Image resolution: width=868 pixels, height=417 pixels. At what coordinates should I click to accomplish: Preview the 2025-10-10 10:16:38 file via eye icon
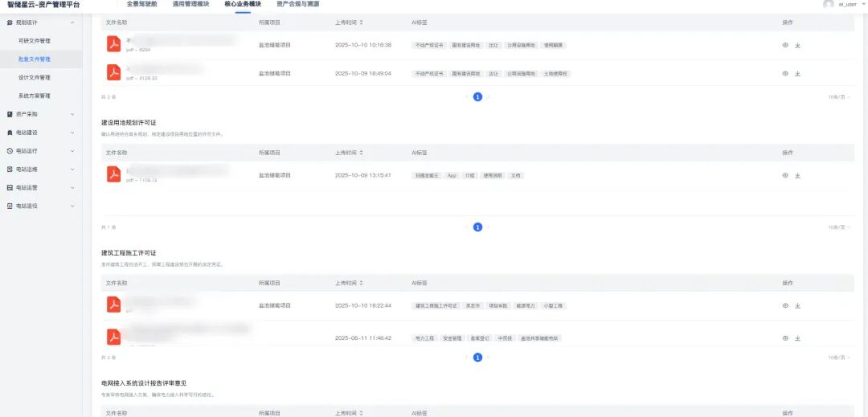[785, 45]
